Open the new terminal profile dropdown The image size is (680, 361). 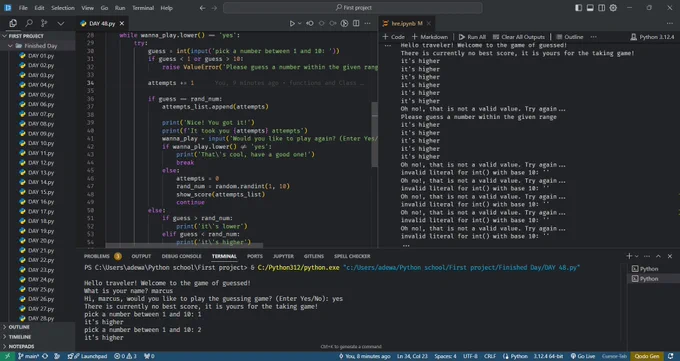[x=636, y=256]
